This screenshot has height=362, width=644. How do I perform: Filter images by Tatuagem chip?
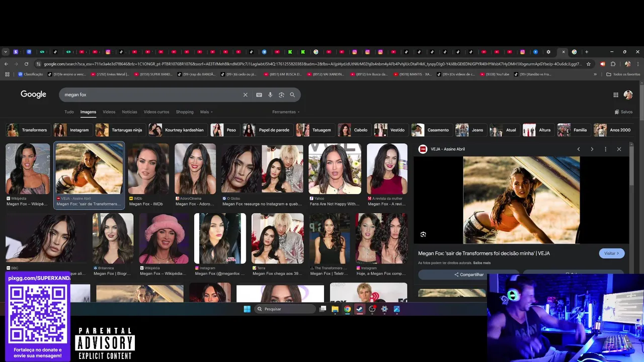coord(315,130)
